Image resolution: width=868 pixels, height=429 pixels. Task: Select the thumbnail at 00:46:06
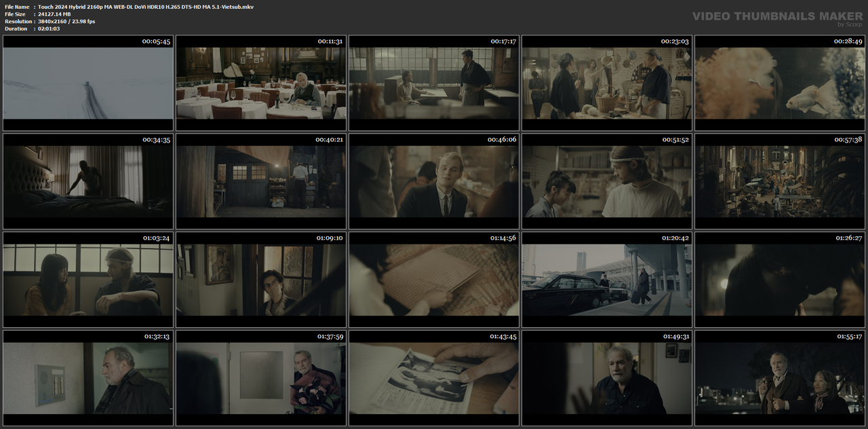434,181
